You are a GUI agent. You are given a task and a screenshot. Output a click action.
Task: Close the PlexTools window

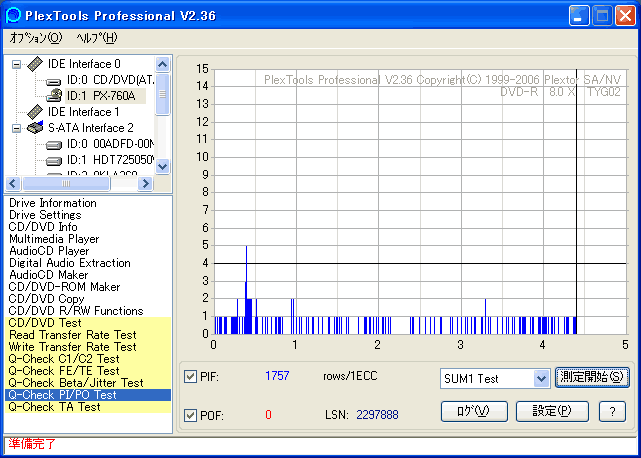[x=625, y=16]
